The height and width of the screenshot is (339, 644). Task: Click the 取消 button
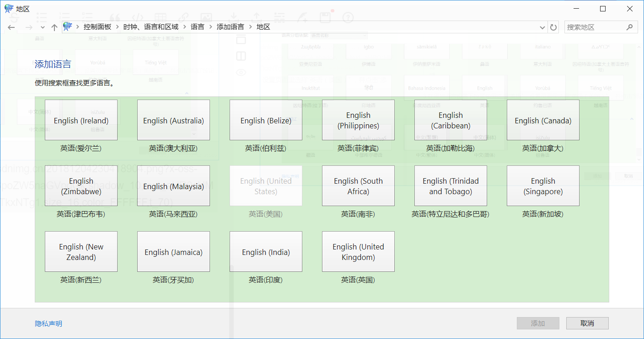point(587,323)
